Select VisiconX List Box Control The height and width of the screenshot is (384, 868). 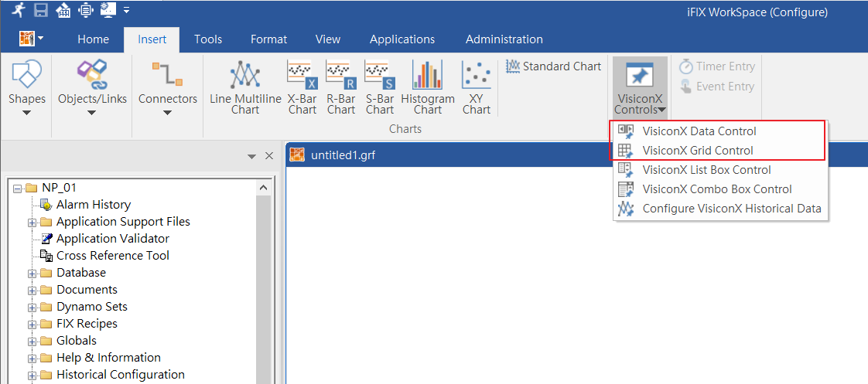720,170
